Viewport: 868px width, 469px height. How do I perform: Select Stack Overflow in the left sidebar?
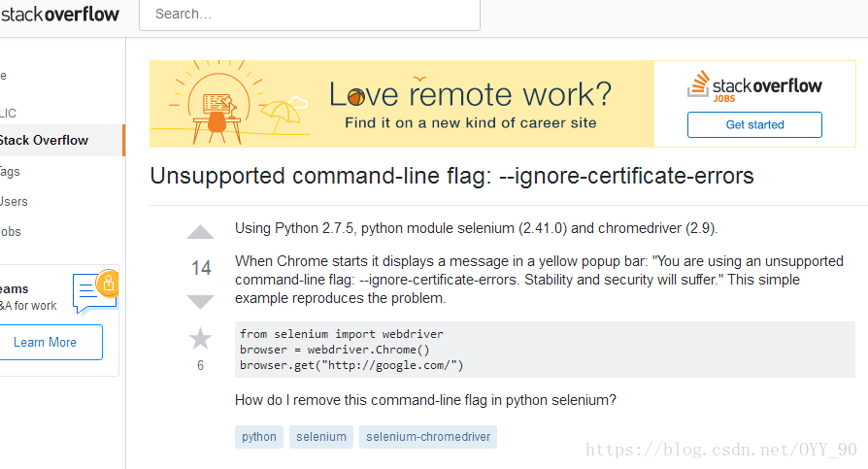61,140
